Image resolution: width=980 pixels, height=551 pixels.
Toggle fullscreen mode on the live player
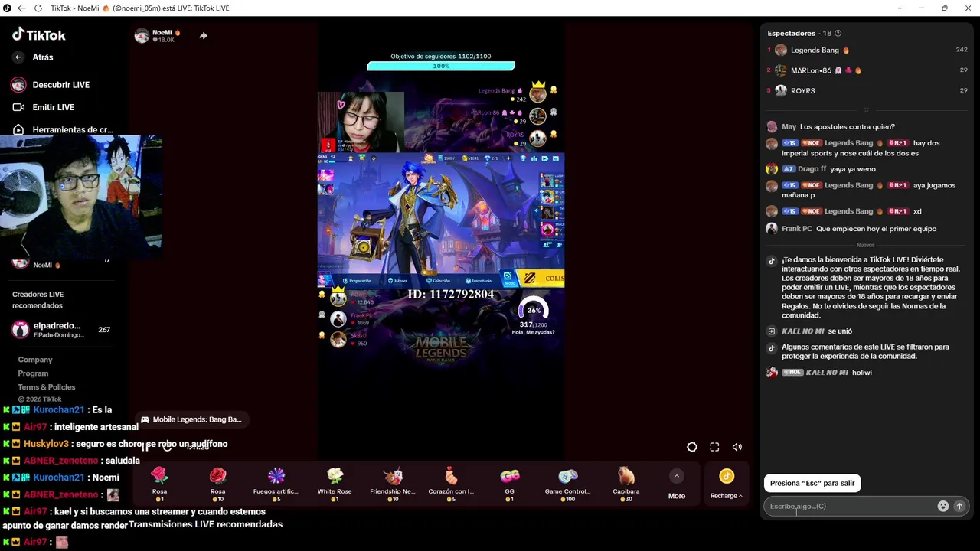click(714, 447)
